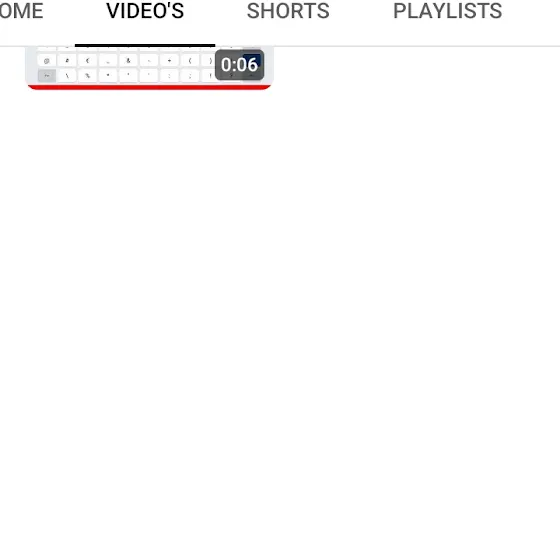Click the red watched-progress bar under thumbnail
560x560 pixels.
tap(149, 88)
